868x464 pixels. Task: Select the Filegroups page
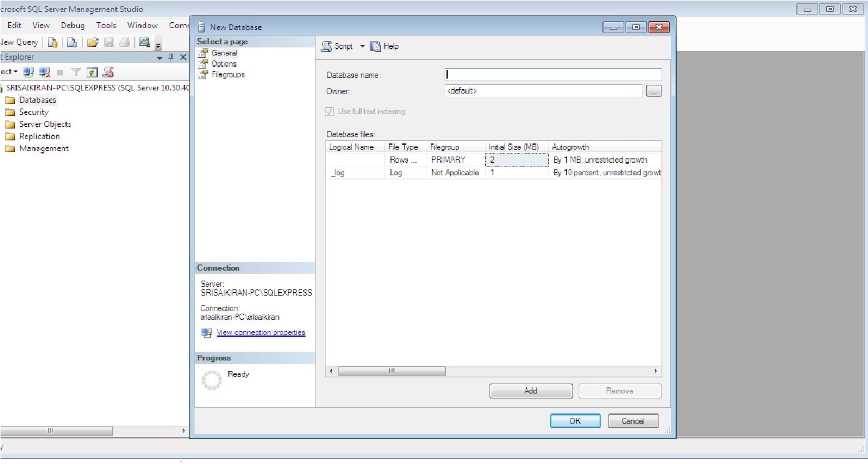point(228,74)
